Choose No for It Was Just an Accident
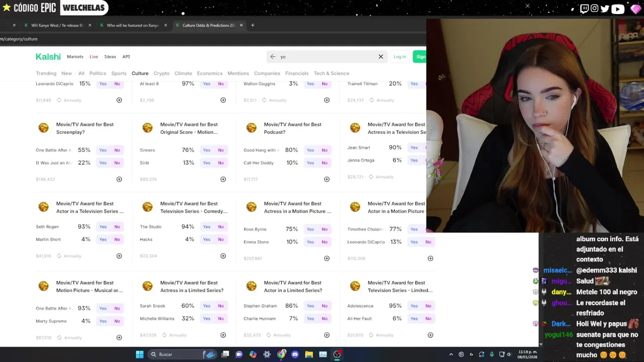The width and height of the screenshot is (644, 362). click(x=117, y=163)
